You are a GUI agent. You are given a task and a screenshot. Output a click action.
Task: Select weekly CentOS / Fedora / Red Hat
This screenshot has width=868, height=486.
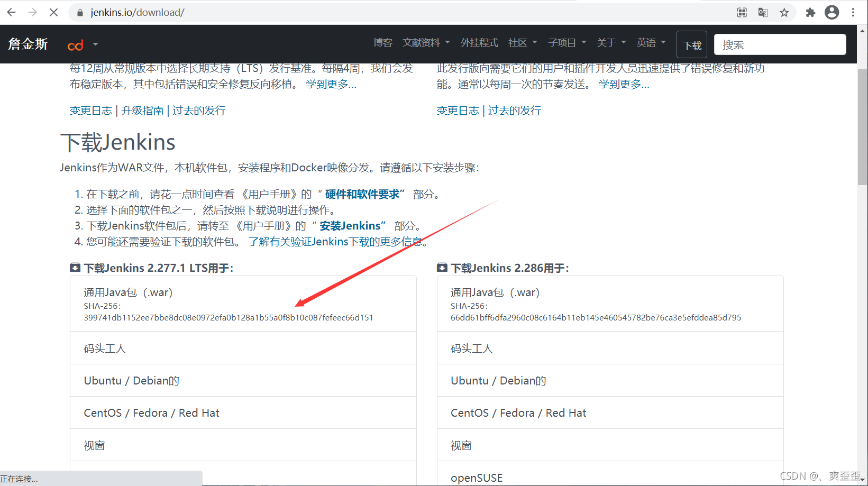pos(610,412)
